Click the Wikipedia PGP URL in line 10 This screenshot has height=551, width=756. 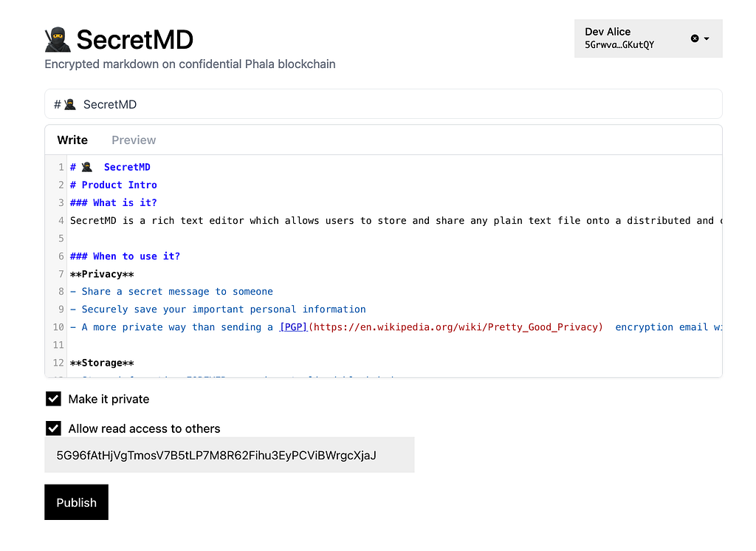pyautogui.click(x=456, y=327)
